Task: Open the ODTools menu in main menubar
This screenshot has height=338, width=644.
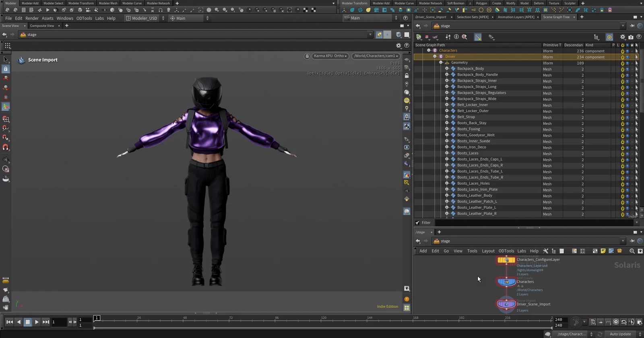Action: 84,18
